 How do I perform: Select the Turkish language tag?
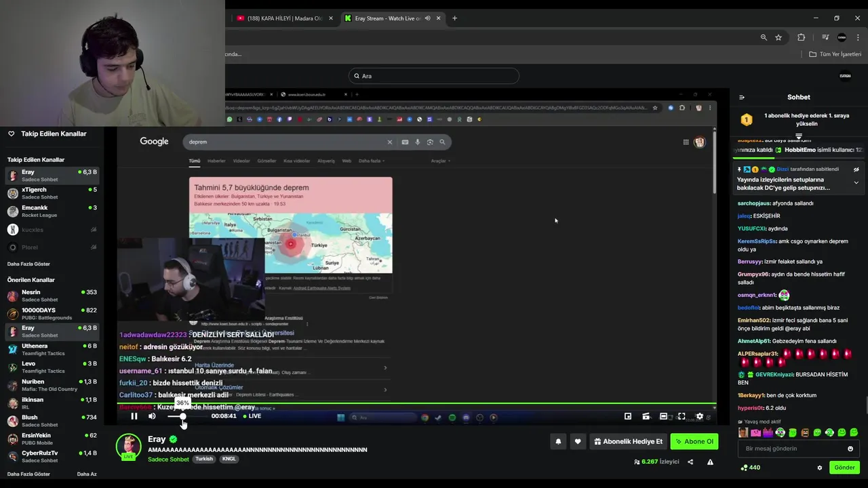204,459
